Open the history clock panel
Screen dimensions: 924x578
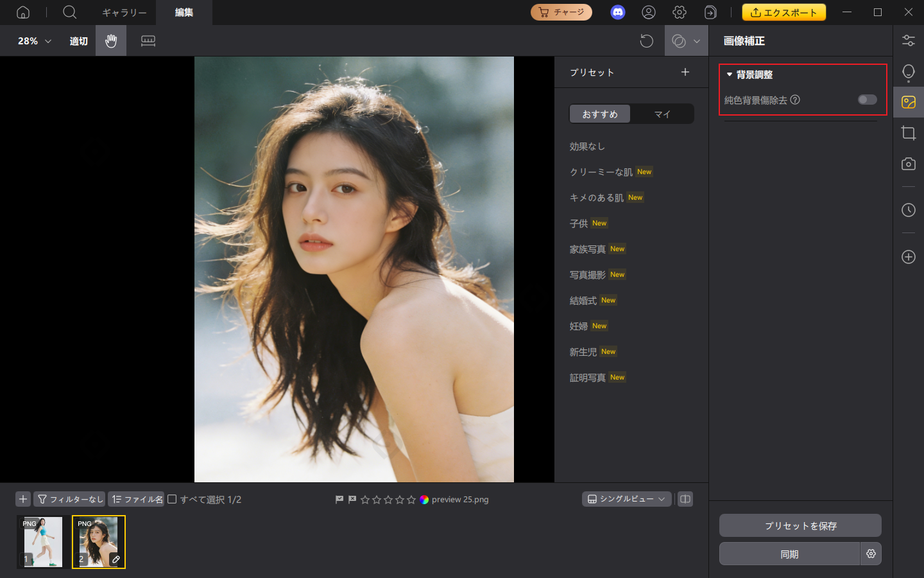pos(908,210)
